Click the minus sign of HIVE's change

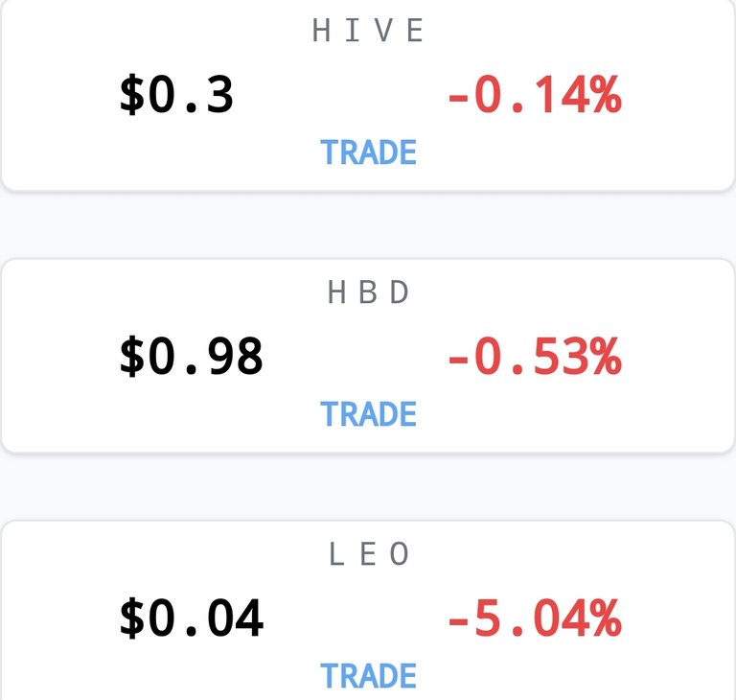[x=459, y=99]
